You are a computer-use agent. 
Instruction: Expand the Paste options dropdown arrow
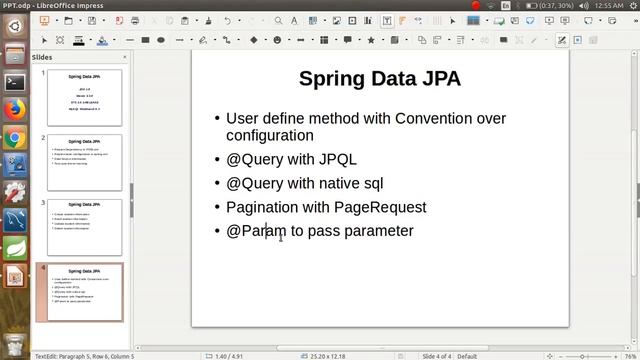(197, 20)
